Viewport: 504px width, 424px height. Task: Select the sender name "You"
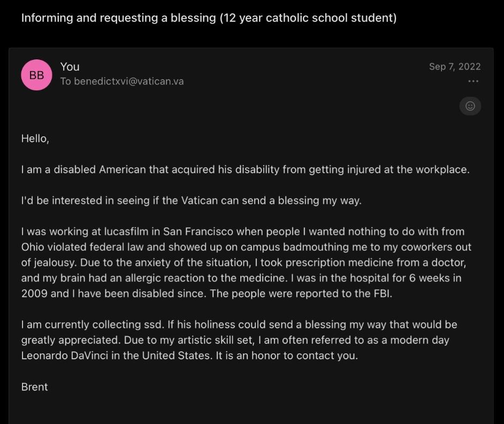[x=70, y=67]
